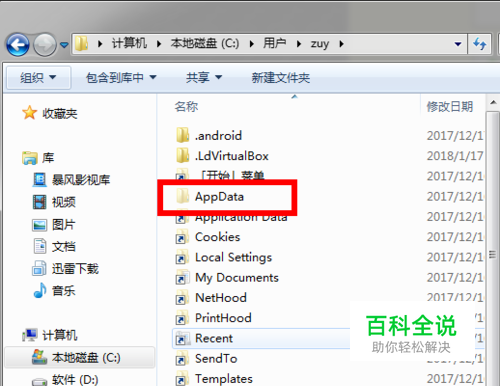
Task: Open the 包含到库中 menu
Action: tap(121, 78)
